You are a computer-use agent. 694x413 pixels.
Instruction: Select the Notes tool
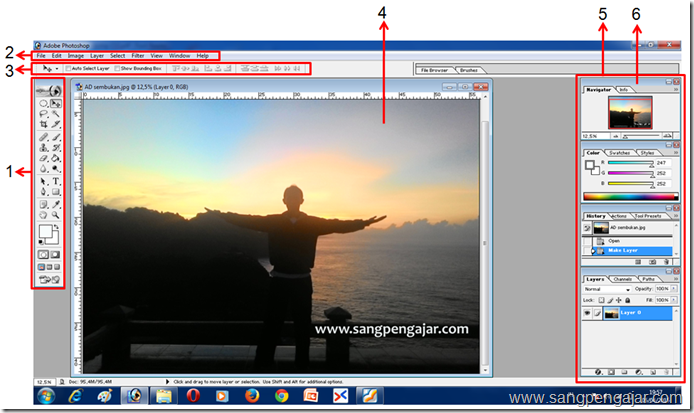(x=44, y=205)
